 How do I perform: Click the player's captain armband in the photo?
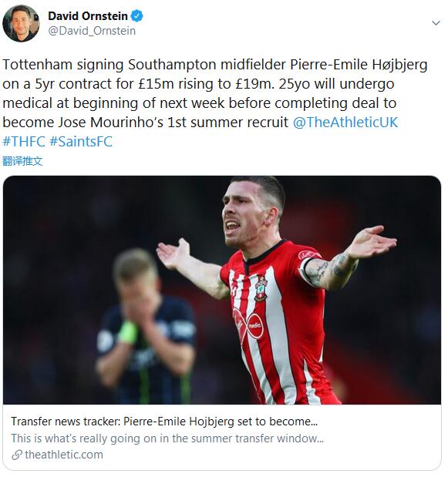point(308,267)
